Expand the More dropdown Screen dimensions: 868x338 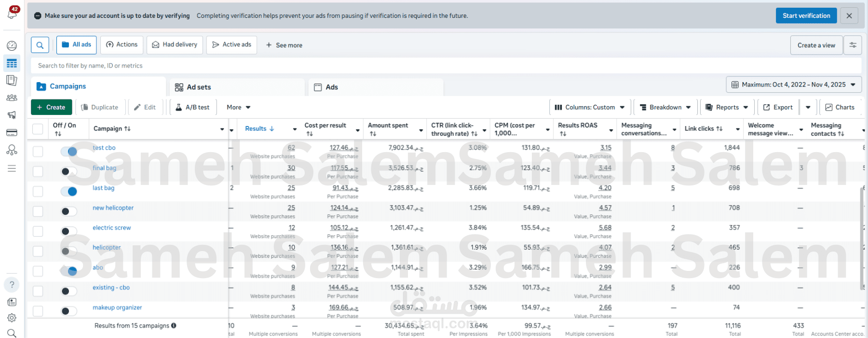coord(238,107)
